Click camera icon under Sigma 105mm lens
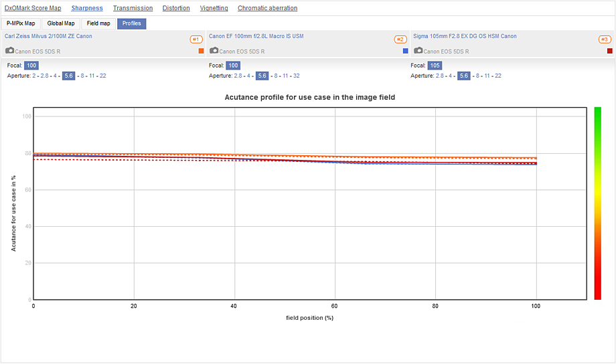 [x=418, y=51]
